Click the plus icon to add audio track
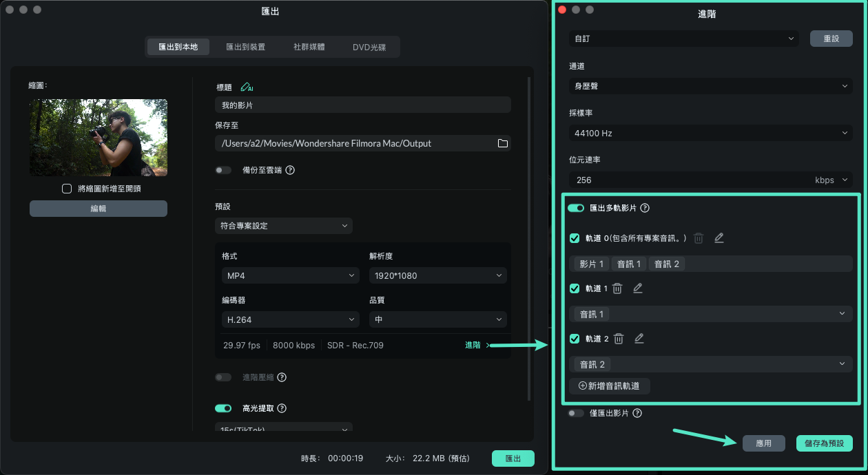Screen dimensions: 868x475 click(583, 386)
